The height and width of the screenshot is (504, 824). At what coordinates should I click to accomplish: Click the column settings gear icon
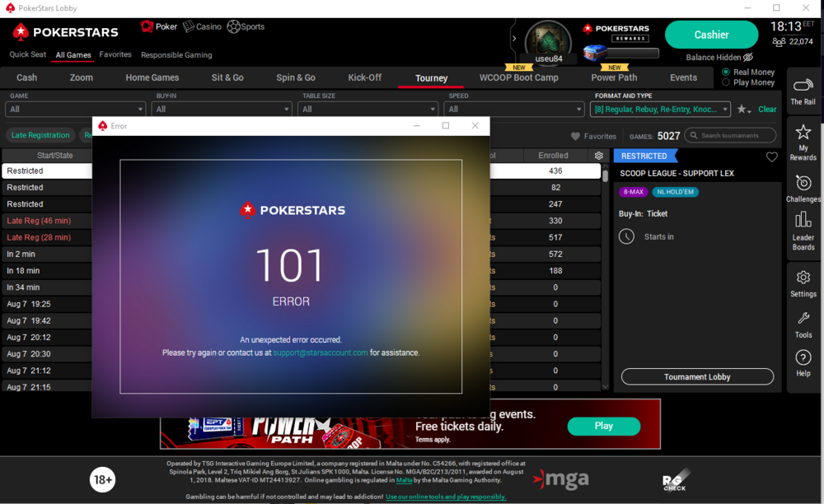click(598, 156)
